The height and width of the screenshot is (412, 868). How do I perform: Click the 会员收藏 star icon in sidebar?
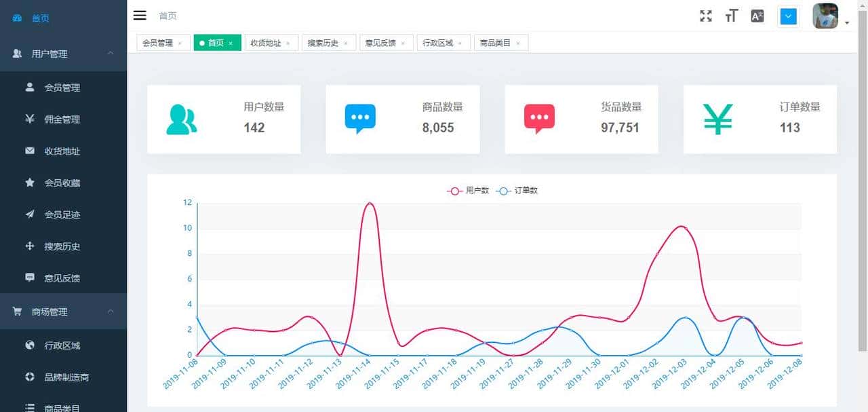(x=26, y=183)
